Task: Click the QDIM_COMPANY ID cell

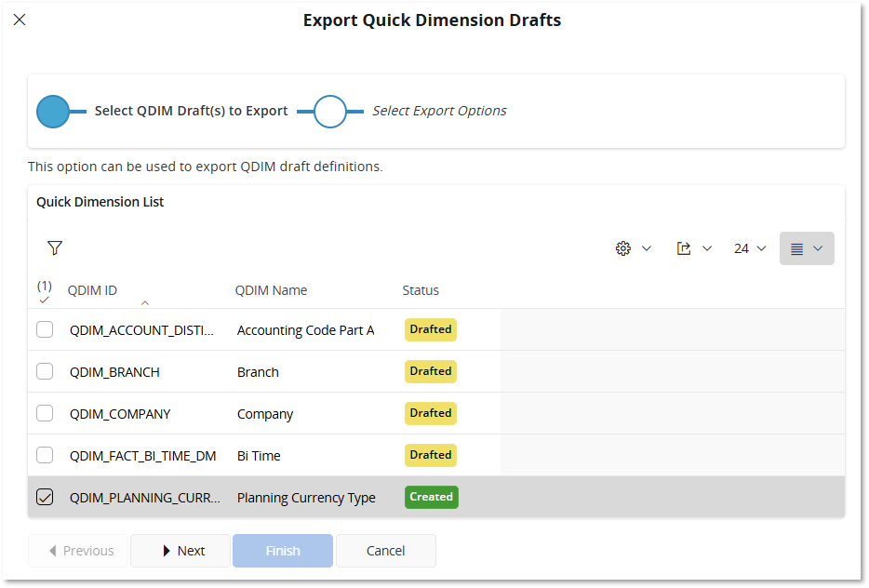Action: [x=120, y=414]
